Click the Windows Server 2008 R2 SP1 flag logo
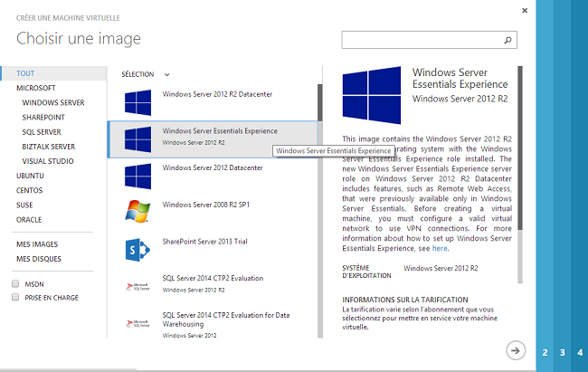 pos(138,211)
